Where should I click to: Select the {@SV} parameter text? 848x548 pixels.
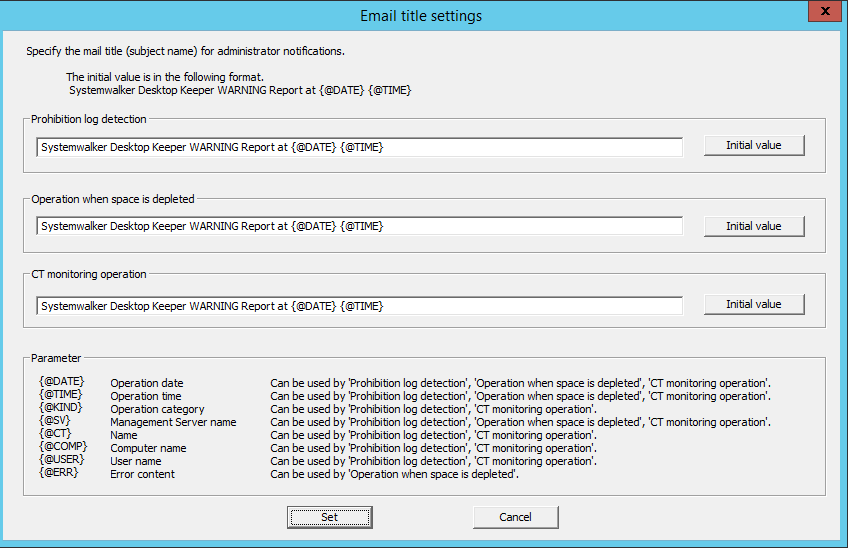(55, 420)
